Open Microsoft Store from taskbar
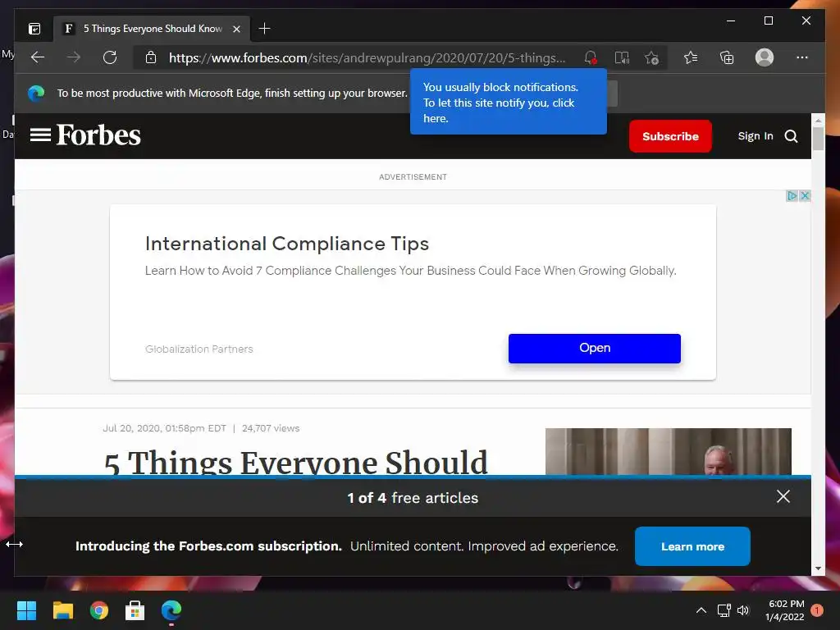The width and height of the screenshot is (840, 630). pyautogui.click(x=135, y=610)
